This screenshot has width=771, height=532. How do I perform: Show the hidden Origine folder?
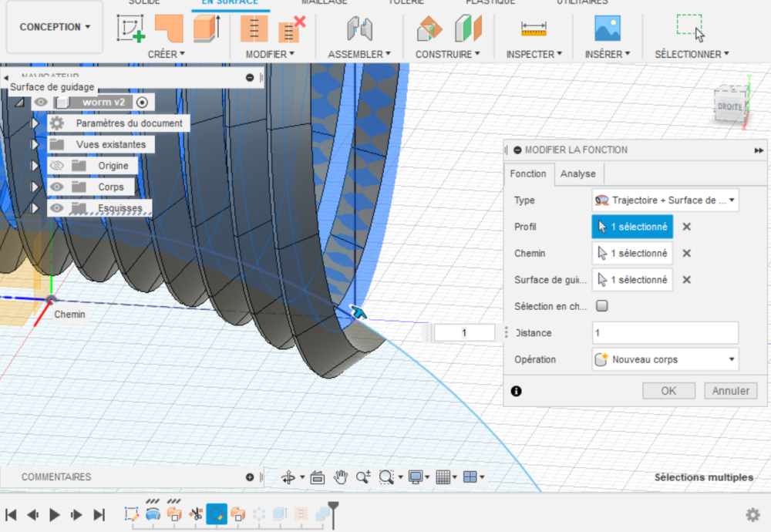point(56,165)
